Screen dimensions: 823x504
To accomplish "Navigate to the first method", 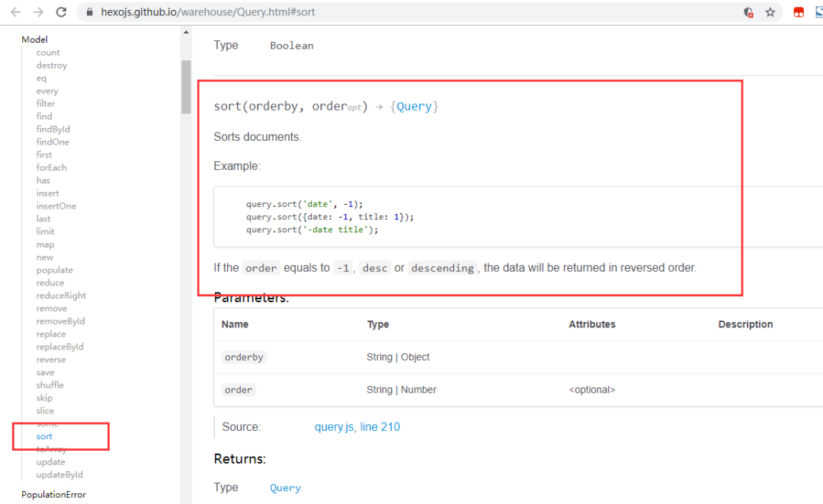I will pyautogui.click(x=44, y=155).
